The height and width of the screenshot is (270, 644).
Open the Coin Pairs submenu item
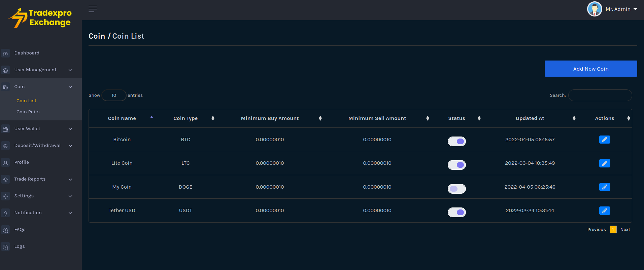[28, 112]
